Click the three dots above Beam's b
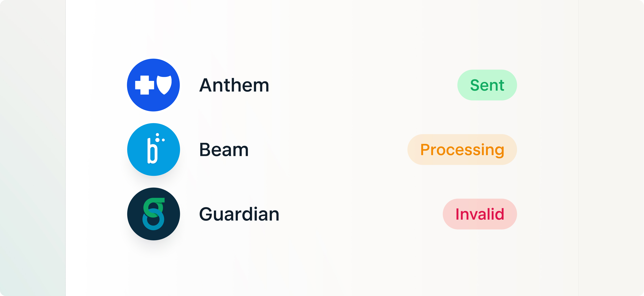Screen dimensions: 644x296 click(159, 138)
